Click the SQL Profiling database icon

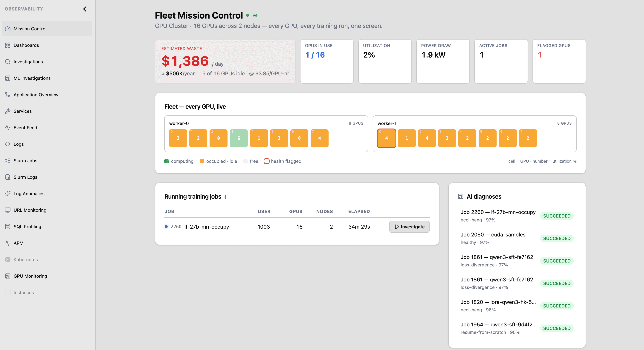8,227
